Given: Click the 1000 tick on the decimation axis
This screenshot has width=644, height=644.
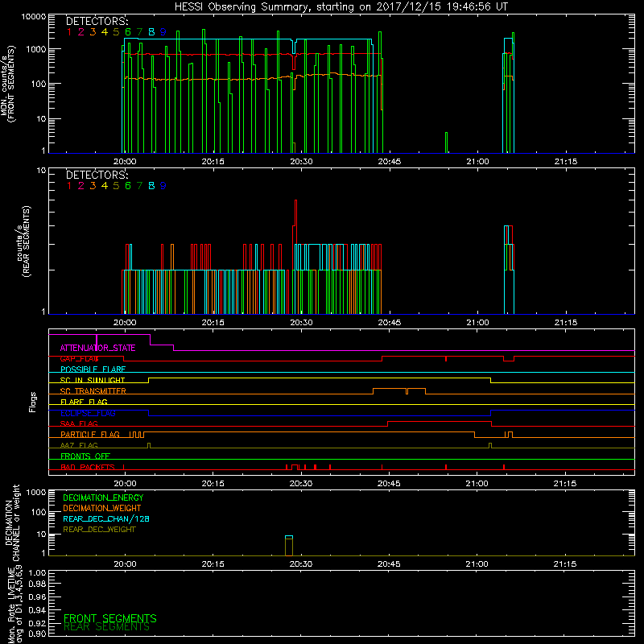Looking at the screenshot, I should pyautogui.click(x=36, y=492).
